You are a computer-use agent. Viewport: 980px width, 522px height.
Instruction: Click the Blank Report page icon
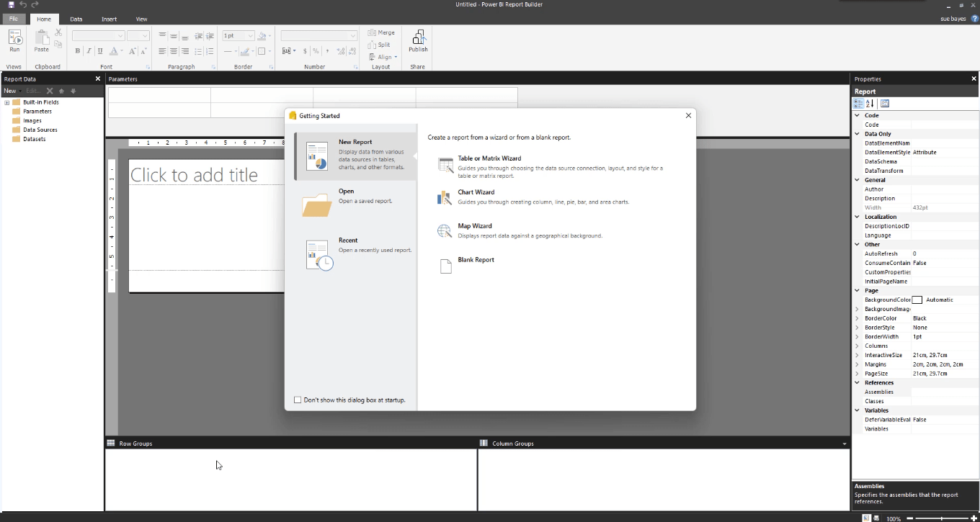(445, 266)
